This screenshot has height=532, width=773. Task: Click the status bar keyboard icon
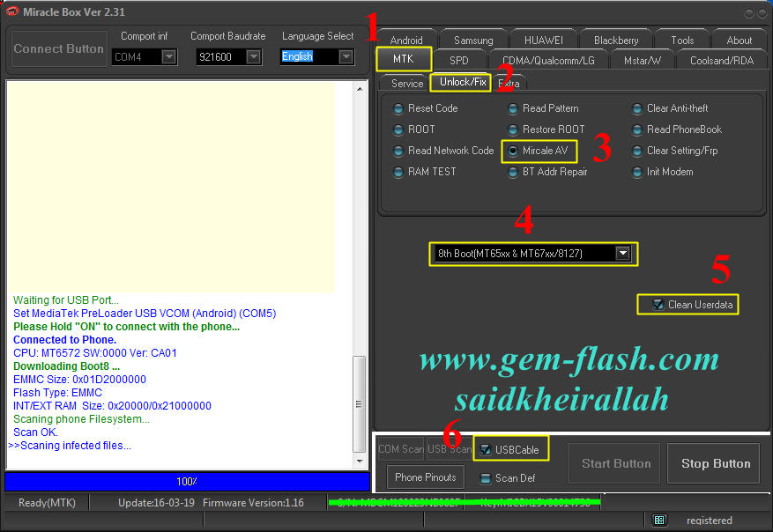659,520
